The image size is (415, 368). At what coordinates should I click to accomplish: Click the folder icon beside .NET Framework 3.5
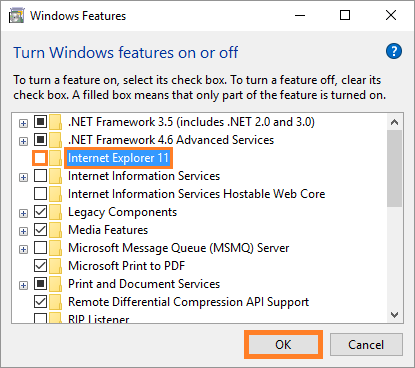55,122
